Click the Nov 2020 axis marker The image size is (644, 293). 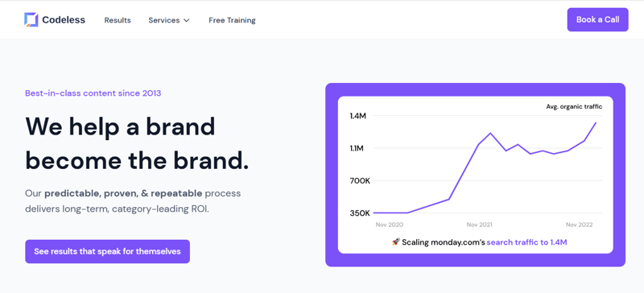(x=390, y=225)
